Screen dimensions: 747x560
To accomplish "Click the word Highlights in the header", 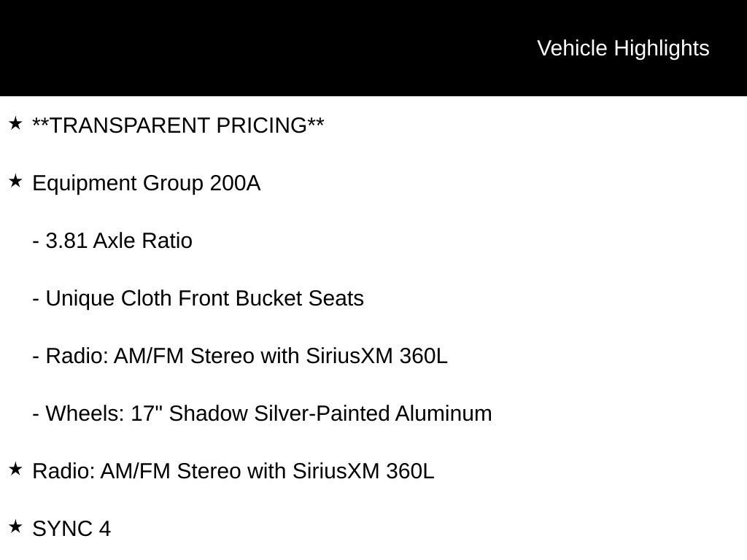I will (x=662, y=48).
